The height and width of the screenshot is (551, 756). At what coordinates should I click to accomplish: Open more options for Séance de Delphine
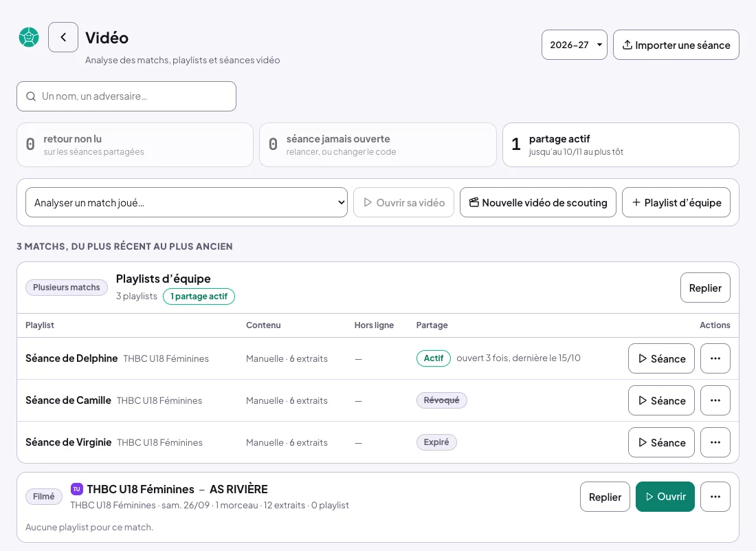tap(715, 358)
